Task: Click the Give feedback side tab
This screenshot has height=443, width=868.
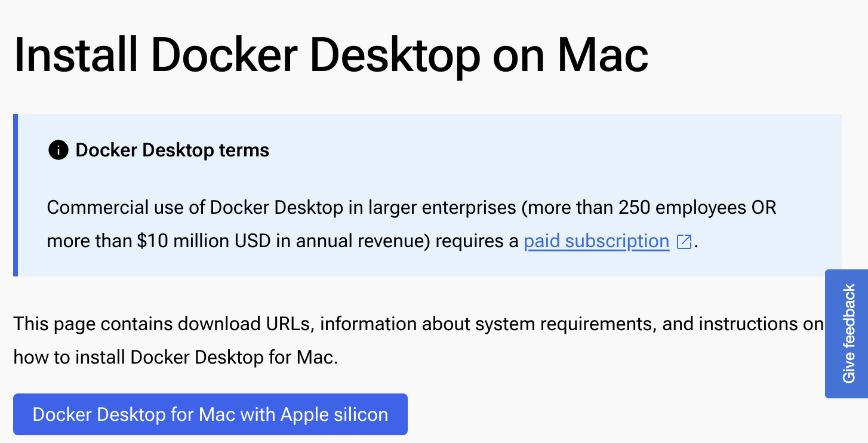Action: (847, 334)
